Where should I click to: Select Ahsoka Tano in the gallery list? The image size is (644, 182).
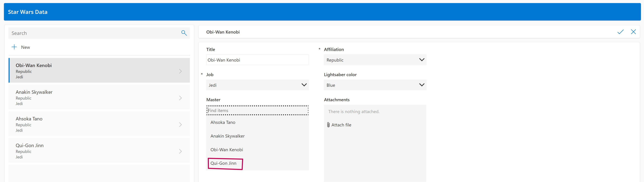(99, 124)
